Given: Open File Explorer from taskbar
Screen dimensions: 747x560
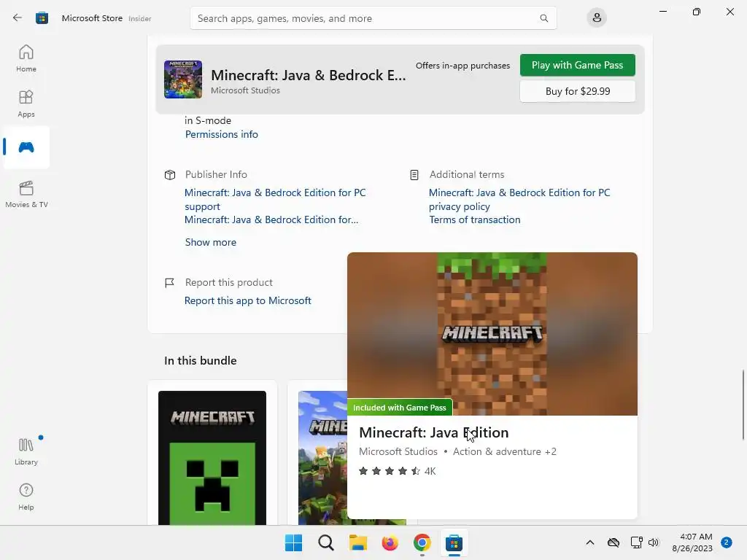Looking at the screenshot, I should (x=357, y=542).
